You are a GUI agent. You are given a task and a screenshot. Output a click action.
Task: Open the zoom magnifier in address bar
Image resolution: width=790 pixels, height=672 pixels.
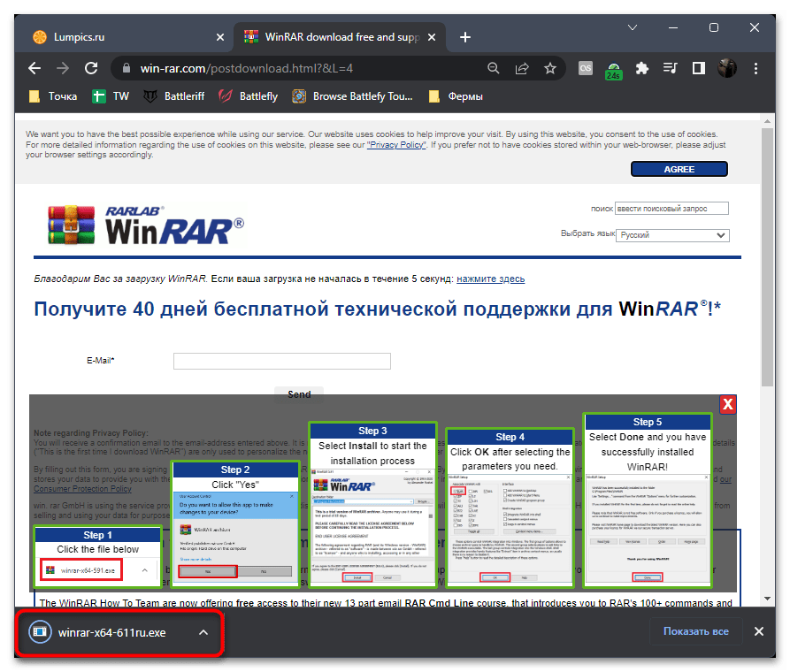click(494, 68)
